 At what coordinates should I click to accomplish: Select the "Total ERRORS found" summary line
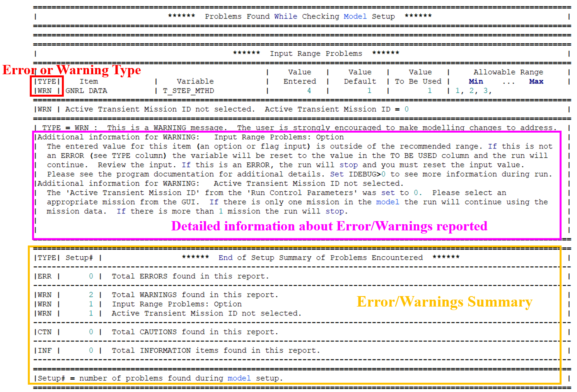[x=190, y=276]
